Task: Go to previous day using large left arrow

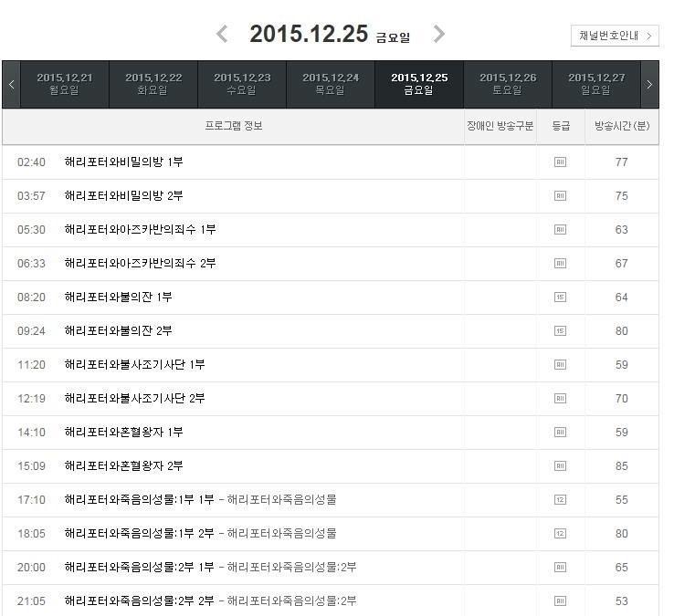Action: [x=222, y=34]
